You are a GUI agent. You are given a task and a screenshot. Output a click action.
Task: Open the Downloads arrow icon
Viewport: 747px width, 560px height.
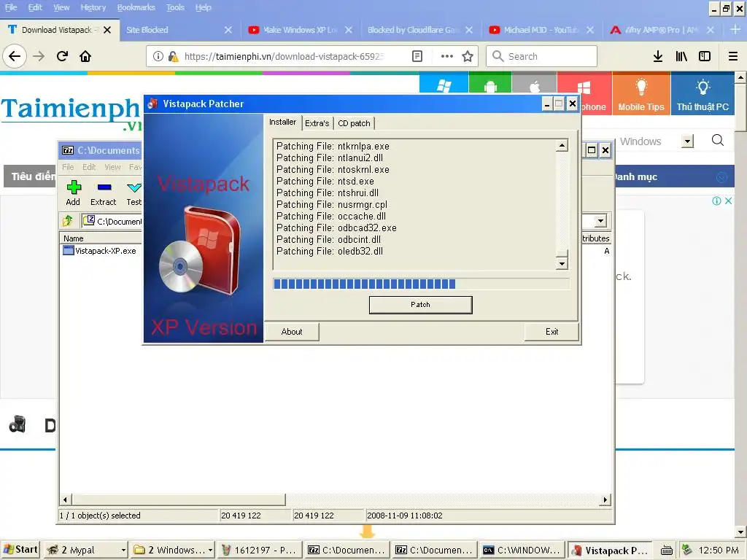tap(658, 57)
